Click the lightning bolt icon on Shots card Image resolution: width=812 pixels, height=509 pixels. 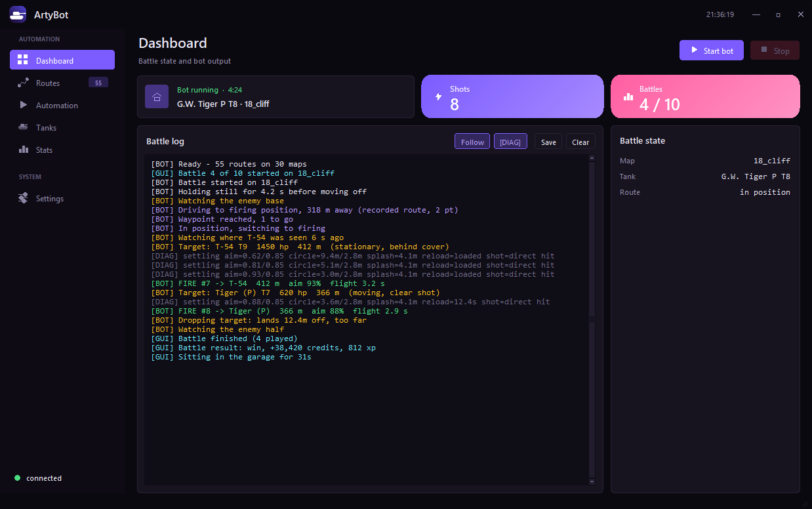coord(439,96)
